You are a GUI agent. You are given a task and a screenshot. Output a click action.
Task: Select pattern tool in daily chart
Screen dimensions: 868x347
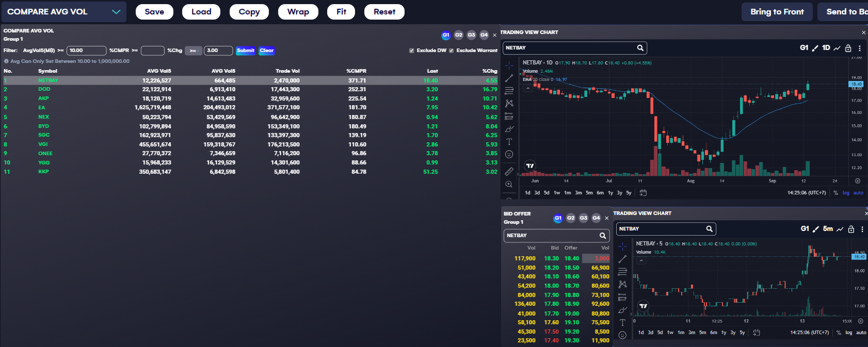coord(509,103)
